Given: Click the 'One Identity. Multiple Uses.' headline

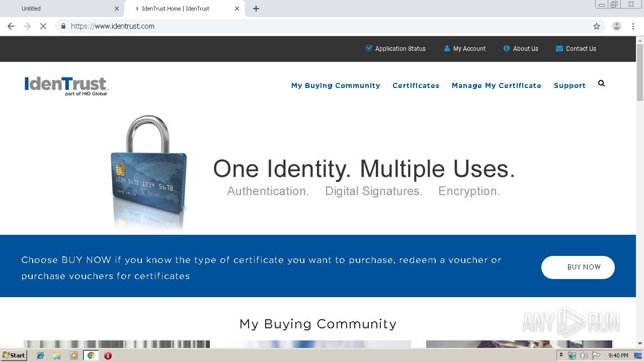Looking at the screenshot, I should [x=364, y=169].
